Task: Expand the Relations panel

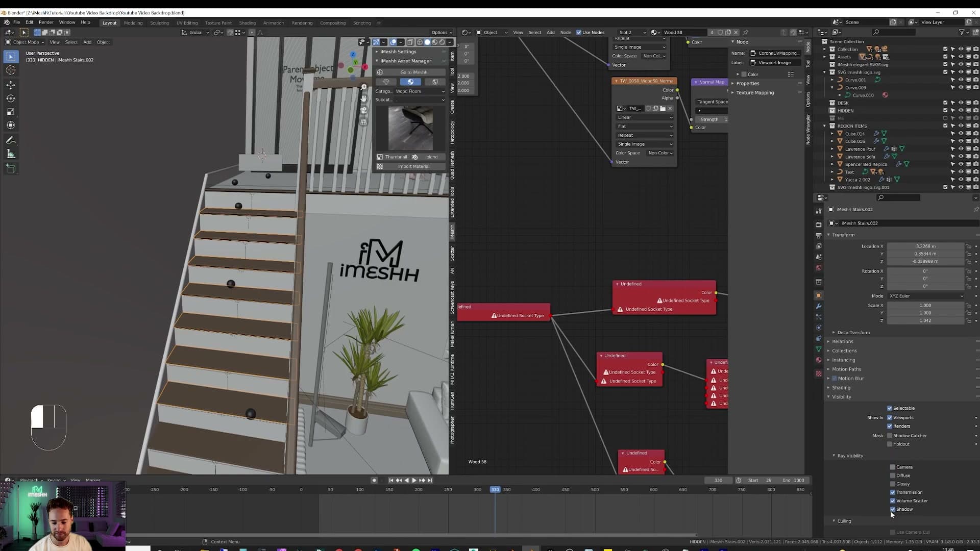Action: 842,341
